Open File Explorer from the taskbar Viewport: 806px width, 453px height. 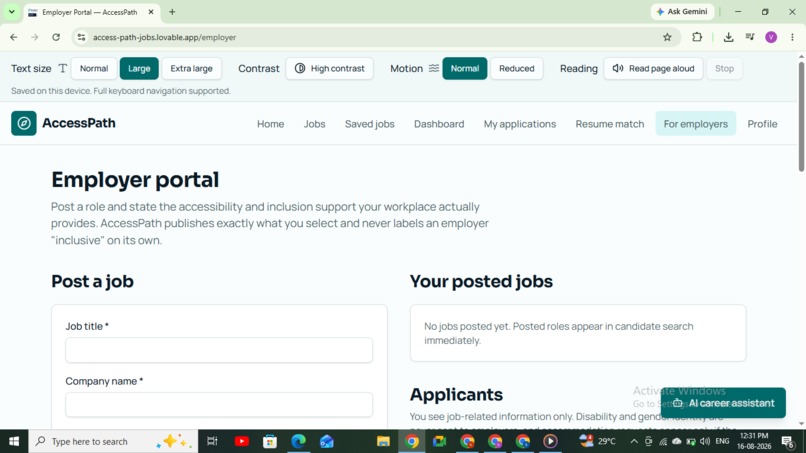(383, 441)
